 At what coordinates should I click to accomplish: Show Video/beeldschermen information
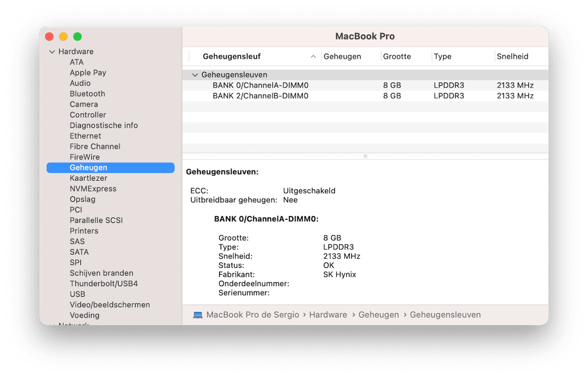110,305
